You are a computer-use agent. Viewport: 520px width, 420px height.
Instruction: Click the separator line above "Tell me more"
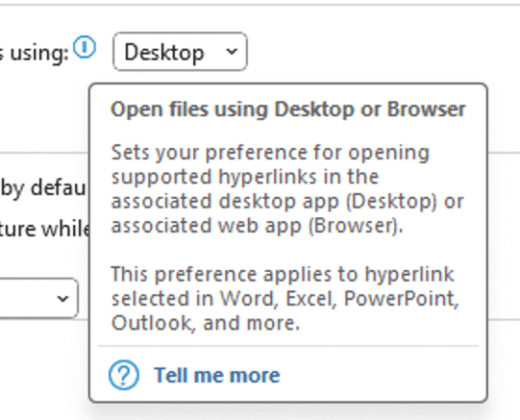coord(288,346)
